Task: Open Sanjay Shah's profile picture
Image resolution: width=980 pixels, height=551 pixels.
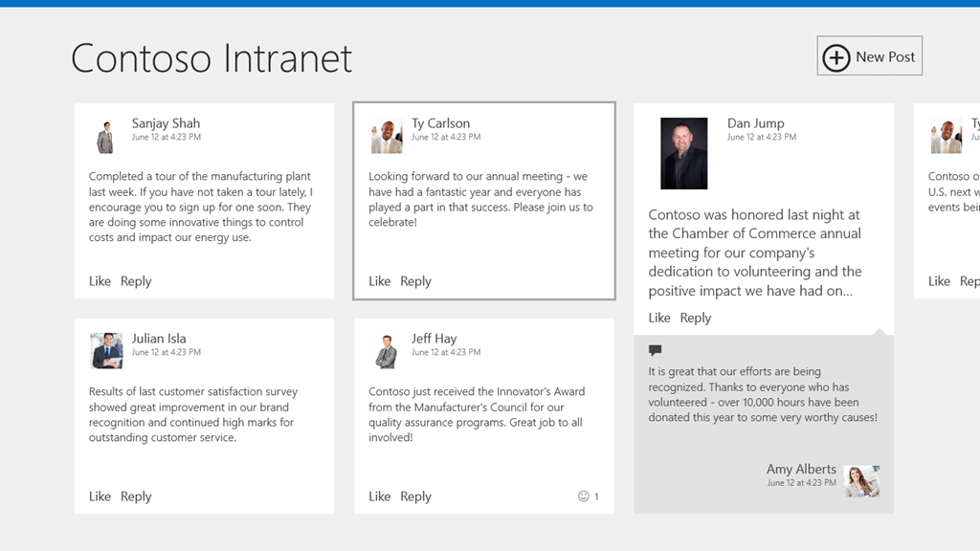Action: pyautogui.click(x=105, y=137)
